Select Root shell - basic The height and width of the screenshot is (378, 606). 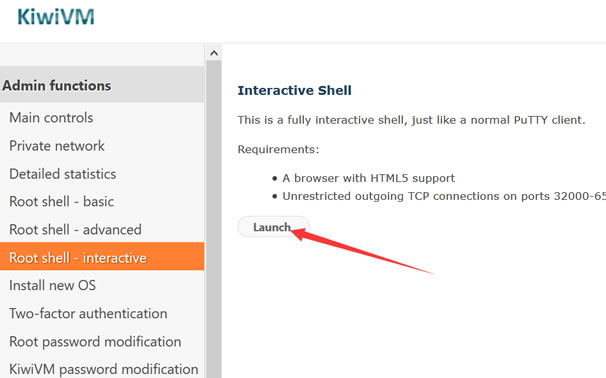coord(61,201)
